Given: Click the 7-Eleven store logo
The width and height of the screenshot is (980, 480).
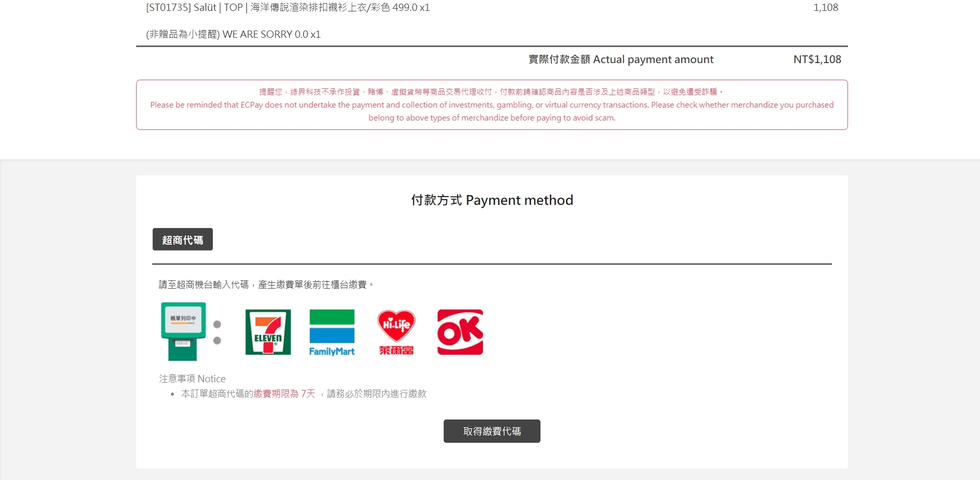Looking at the screenshot, I should click(268, 332).
